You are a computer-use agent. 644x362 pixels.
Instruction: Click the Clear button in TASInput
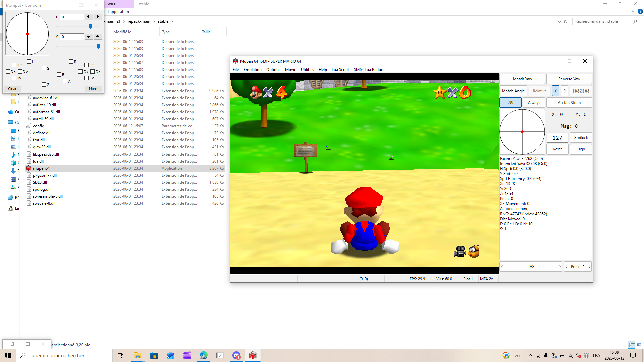click(12, 89)
